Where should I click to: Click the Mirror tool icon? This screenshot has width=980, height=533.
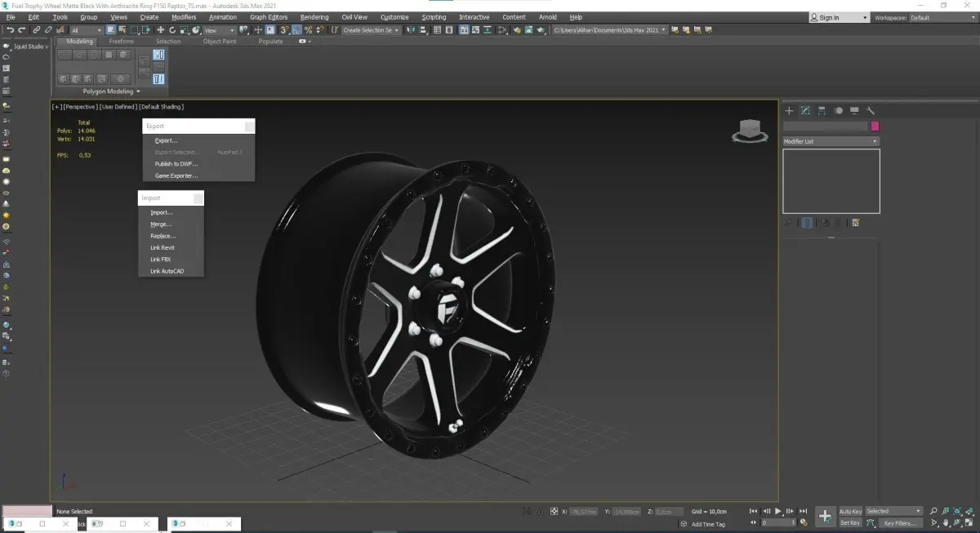coord(410,30)
